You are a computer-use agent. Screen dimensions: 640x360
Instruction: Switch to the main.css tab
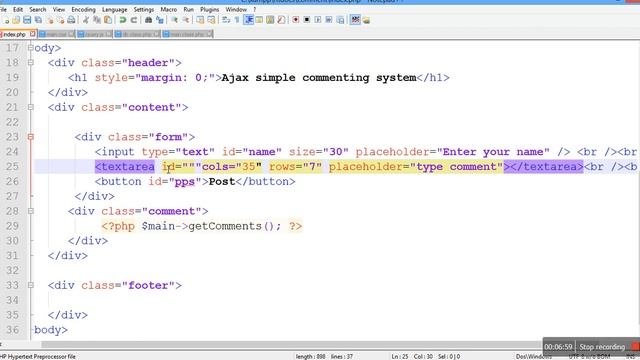pos(56,34)
